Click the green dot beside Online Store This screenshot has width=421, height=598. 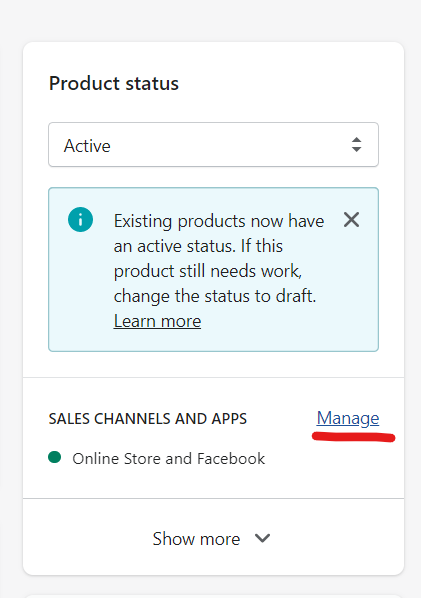55,457
